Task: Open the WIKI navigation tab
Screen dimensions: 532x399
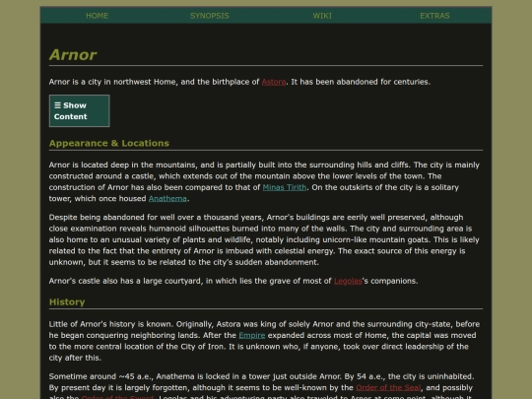Action: pyautogui.click(x=322, y=16)
